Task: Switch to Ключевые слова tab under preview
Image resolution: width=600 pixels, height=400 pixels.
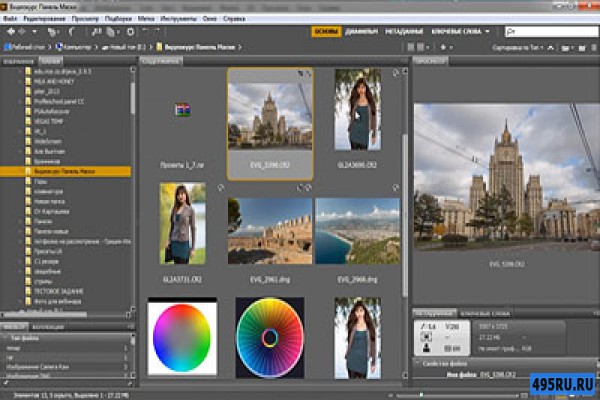Action: click(x=485, y=314)
